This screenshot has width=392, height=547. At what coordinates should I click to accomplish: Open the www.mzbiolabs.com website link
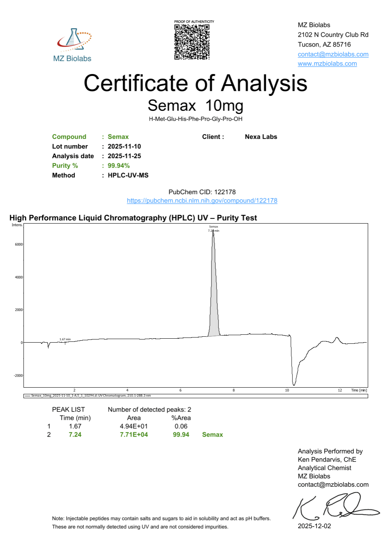coord(327,64)
